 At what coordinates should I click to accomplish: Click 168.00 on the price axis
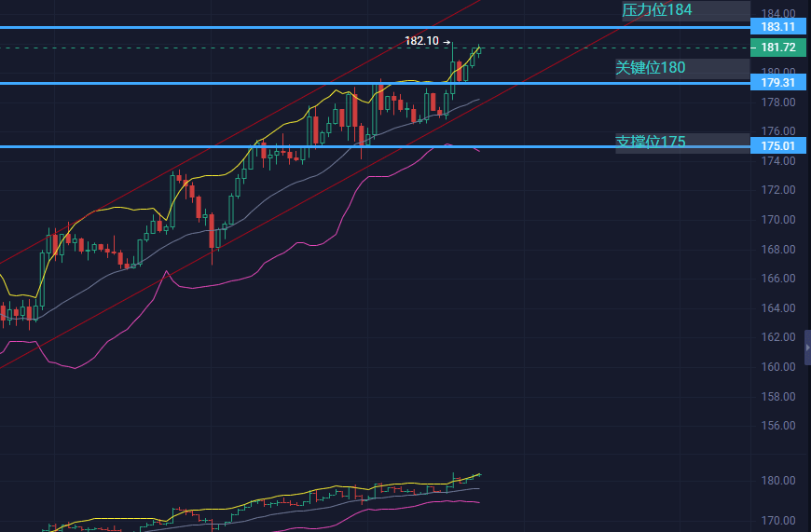(777, 249)
